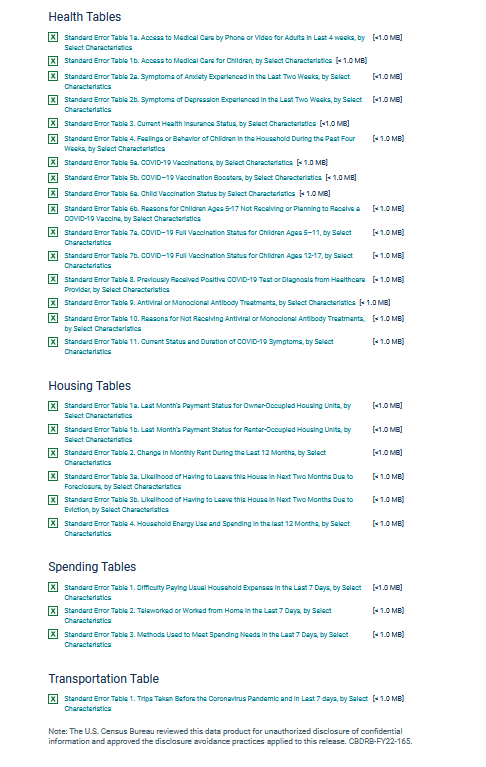Open Table 8 Previously Received Positive Test link
The width and height of the screenshot is (486, 767).
pyautogui.click(x=215, y=285)
